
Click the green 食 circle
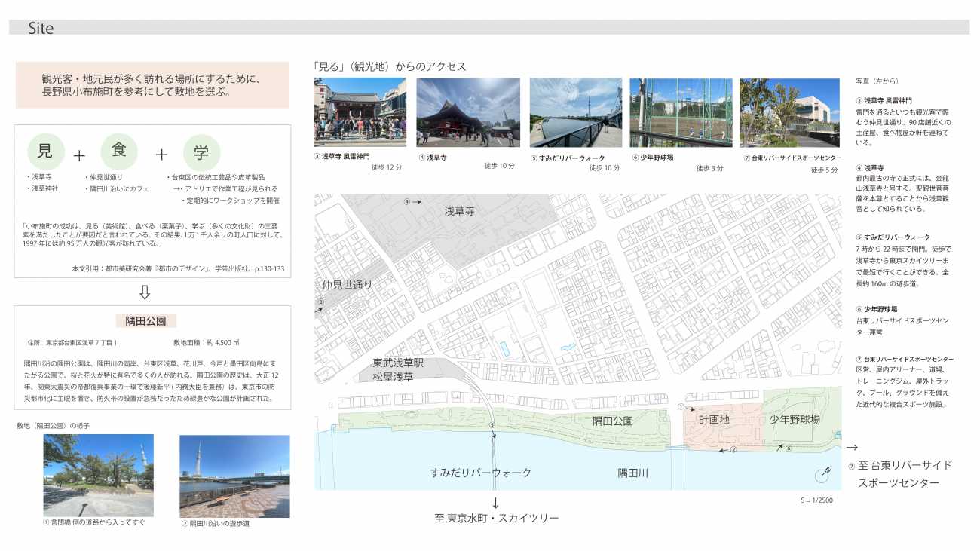(x=119, y=150)
